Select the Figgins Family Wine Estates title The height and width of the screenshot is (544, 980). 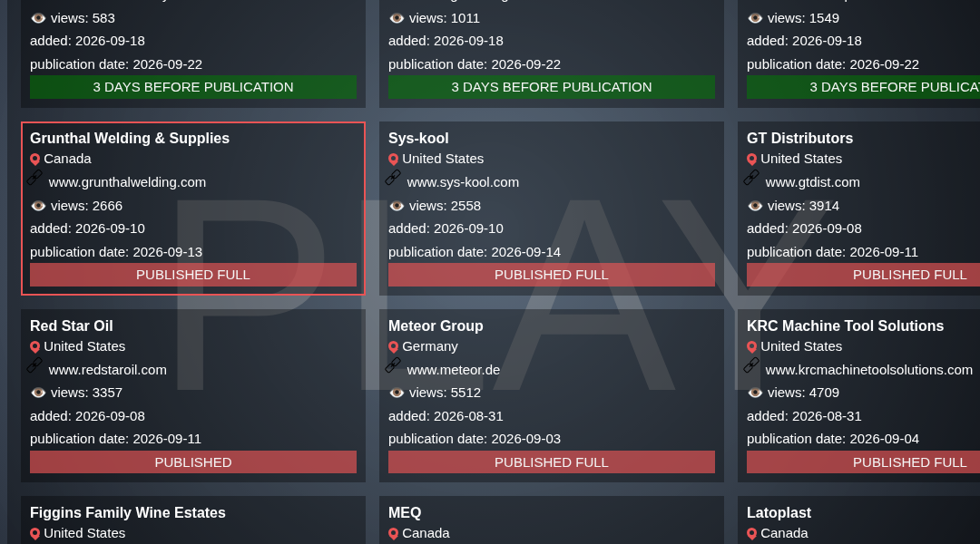pos(128,513)
